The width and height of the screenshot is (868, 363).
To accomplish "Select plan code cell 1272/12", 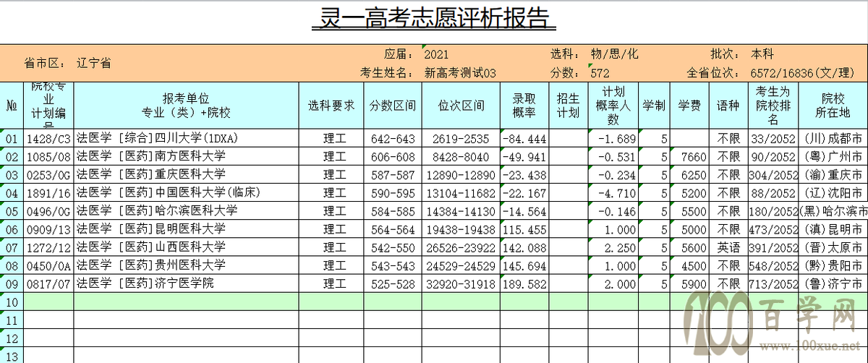I will (x=49, y=247).
